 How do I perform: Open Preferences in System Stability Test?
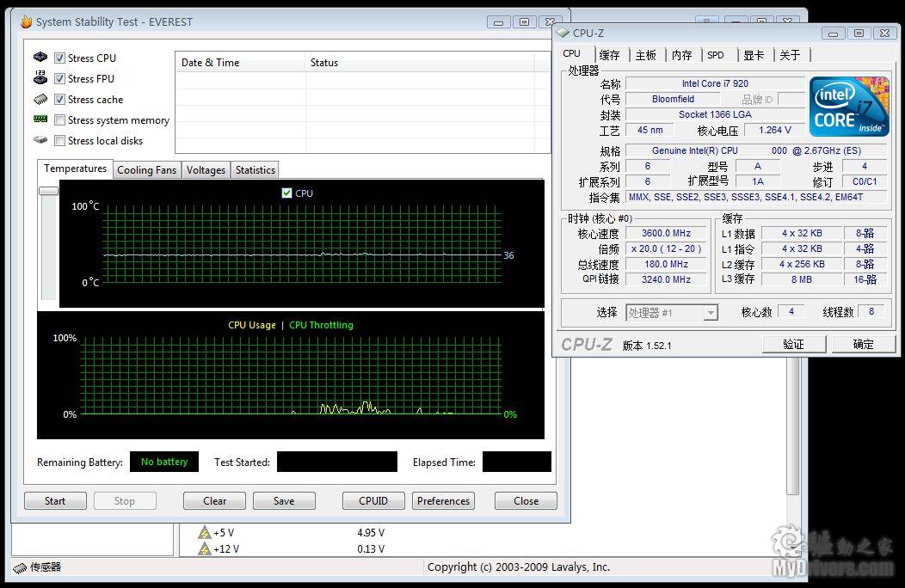click(x=443, y=501)
